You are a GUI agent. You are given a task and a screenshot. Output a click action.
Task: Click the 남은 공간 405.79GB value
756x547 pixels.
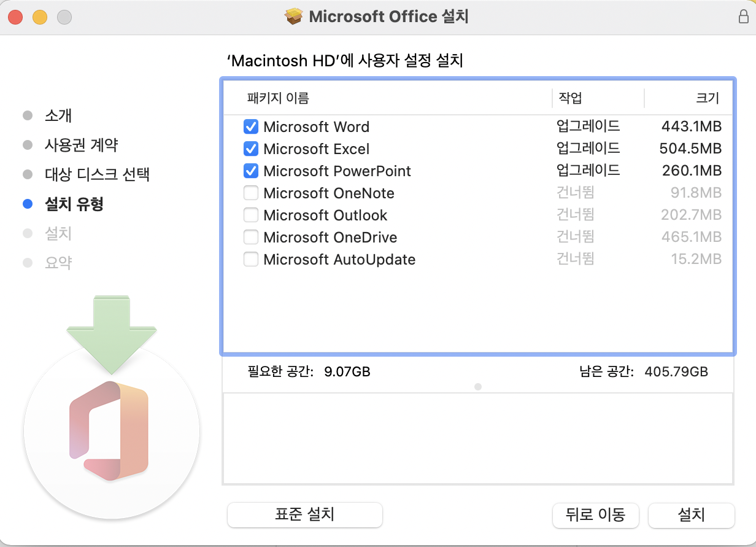coord(676,371)
